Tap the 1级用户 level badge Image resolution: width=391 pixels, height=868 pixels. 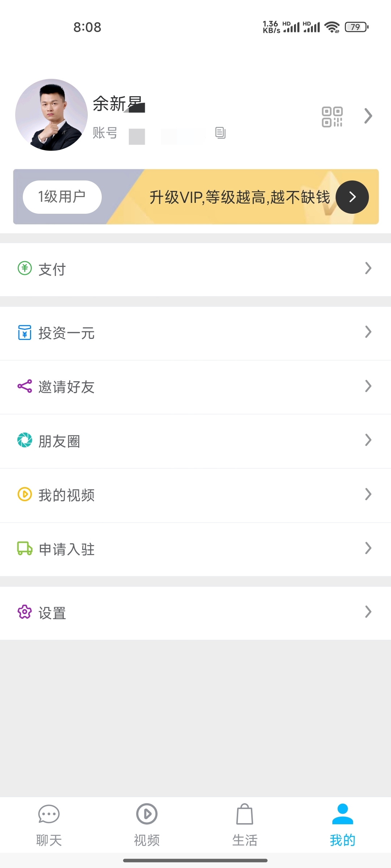point(62,197)
